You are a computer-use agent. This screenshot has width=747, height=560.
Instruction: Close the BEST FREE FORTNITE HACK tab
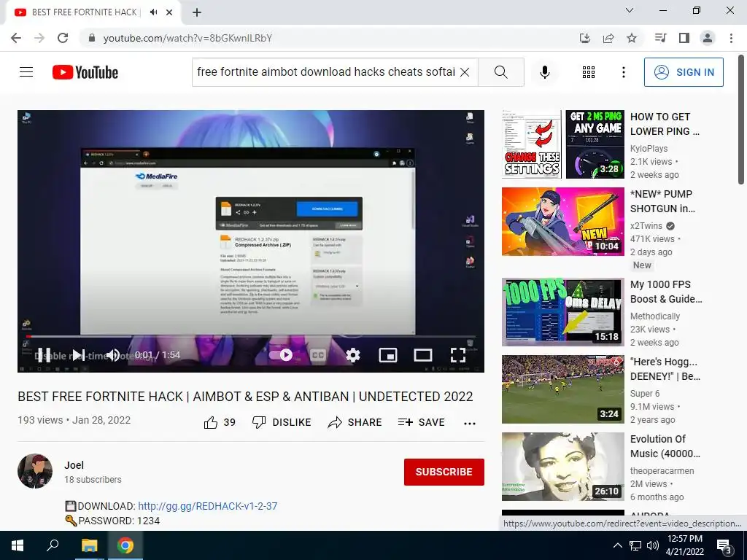[169, 12]
